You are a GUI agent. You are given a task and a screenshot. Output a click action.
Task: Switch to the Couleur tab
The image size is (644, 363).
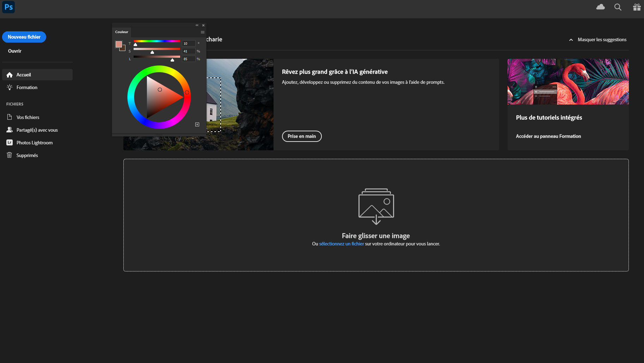tap(122, 32)
